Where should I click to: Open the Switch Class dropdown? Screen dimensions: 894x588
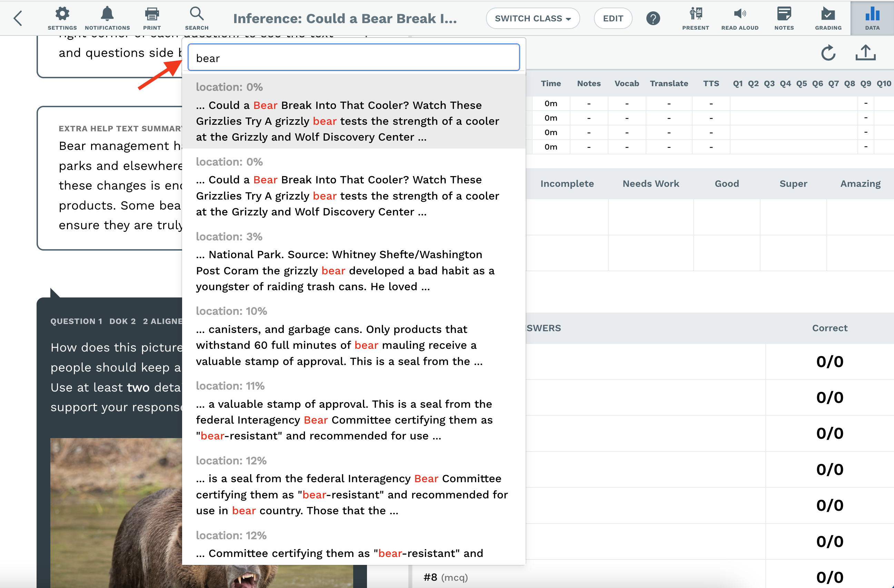(533, 18)
